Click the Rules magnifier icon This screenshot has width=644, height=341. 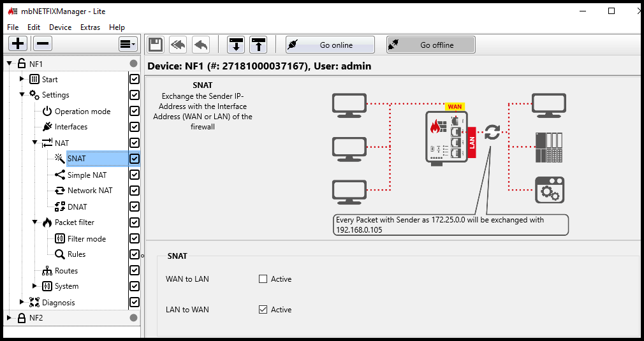tap(60, 254)
